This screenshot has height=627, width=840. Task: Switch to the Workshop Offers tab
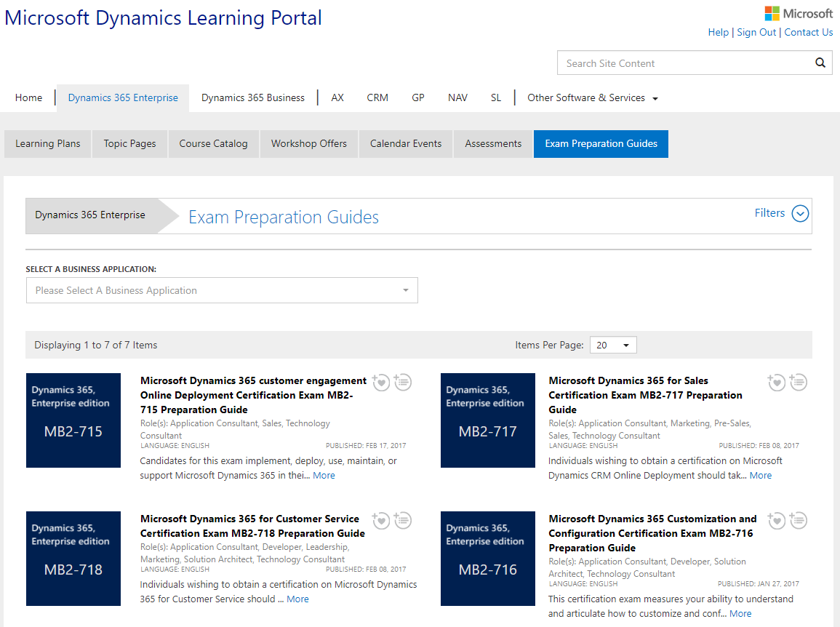pyautogui.click(x=308, y=143)
